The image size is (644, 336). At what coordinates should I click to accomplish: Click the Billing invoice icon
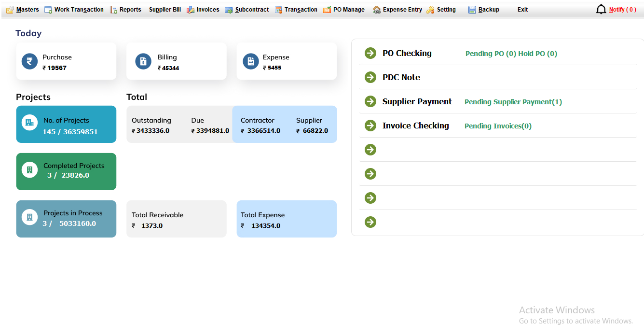click(143, 61)
